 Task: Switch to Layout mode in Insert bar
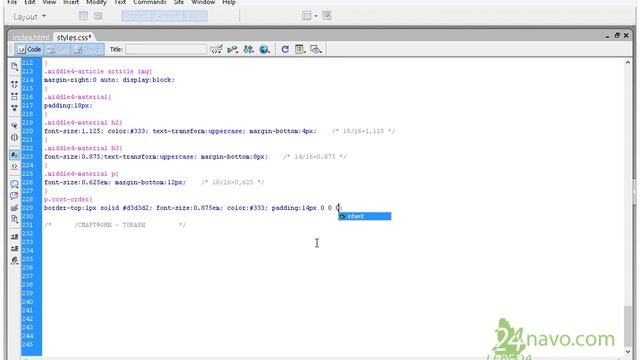pos(195,16)
